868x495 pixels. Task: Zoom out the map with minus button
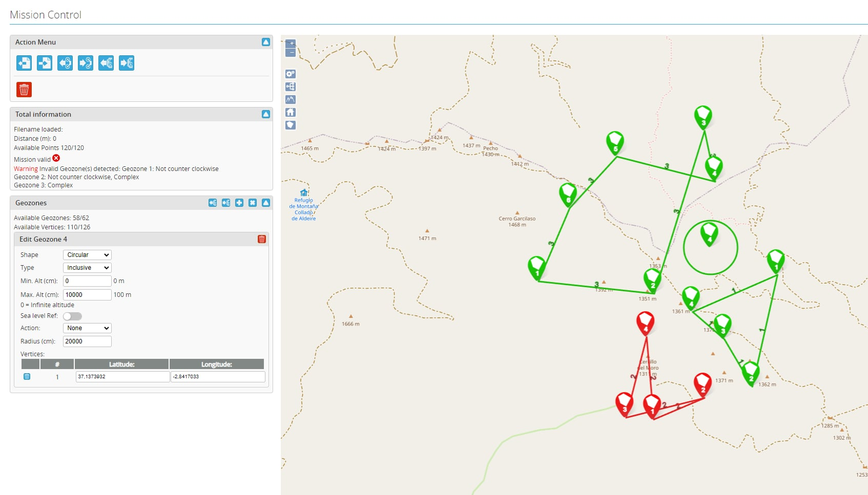[291, 53]
